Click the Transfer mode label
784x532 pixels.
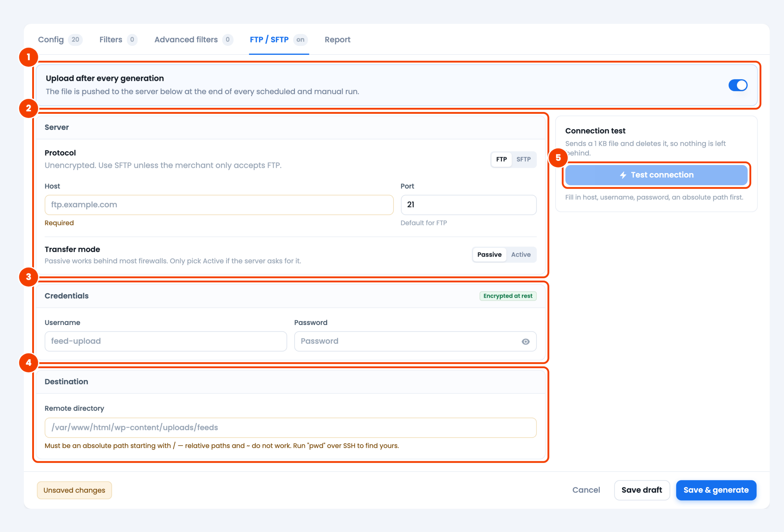[72, 249]
